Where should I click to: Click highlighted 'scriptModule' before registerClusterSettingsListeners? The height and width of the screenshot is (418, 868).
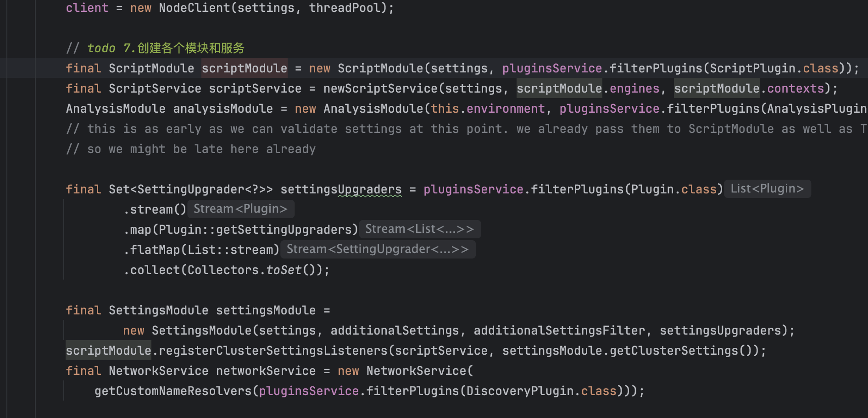108,351
